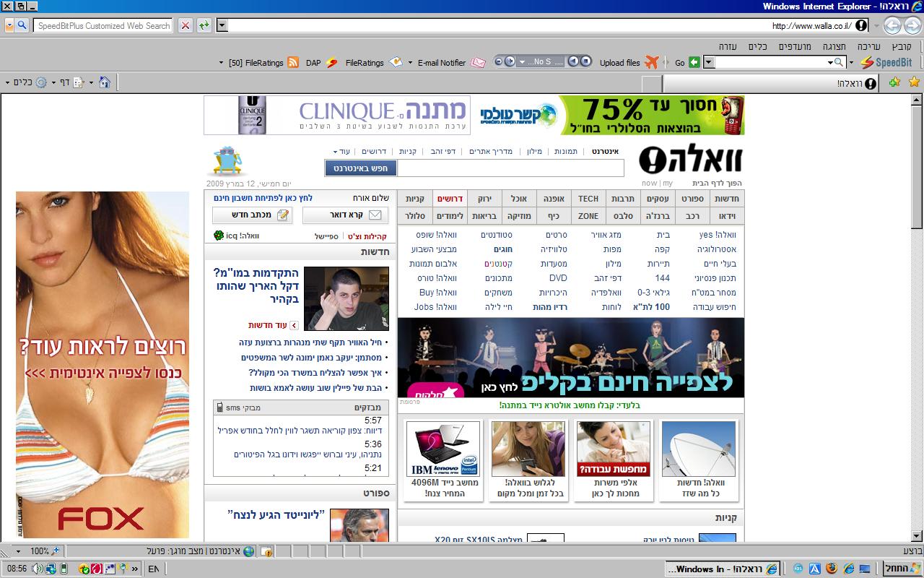Open the חדשות news category tab
This screenshot has width=924, height=578.
click(x=726, y=199)
